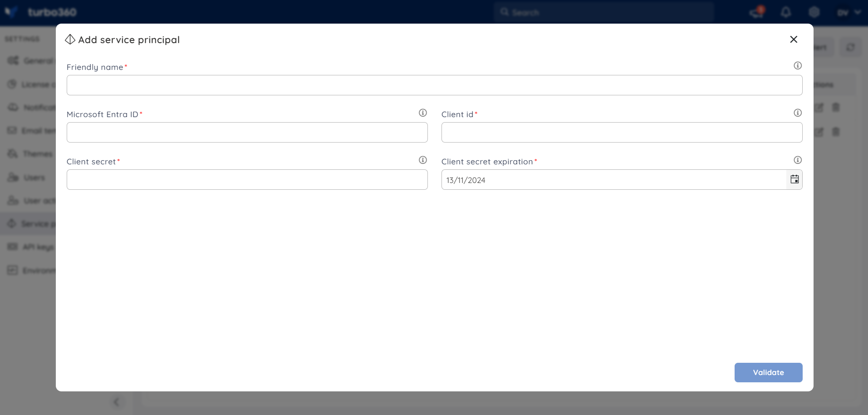This screenshot has width=868, height=415.
Task: Click the turbo360 logo in header
Action: [x=41, y=12]
